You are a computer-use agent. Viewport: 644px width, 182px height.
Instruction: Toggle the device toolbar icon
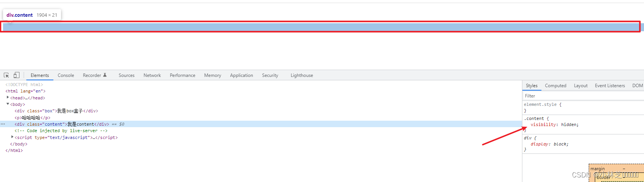pyautogui.click(x=16, y=75)
